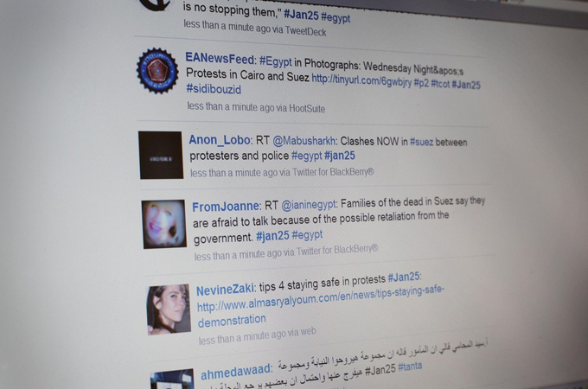The image size is (588, 389).
Task: Open the FromJoanne username link
Action: pos(226,207)
